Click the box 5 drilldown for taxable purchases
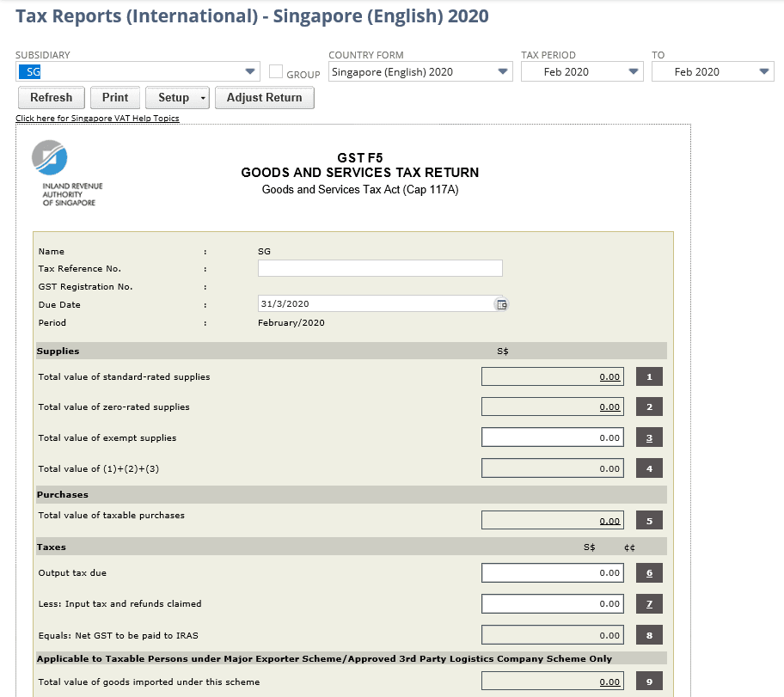 tap(649, 519)
